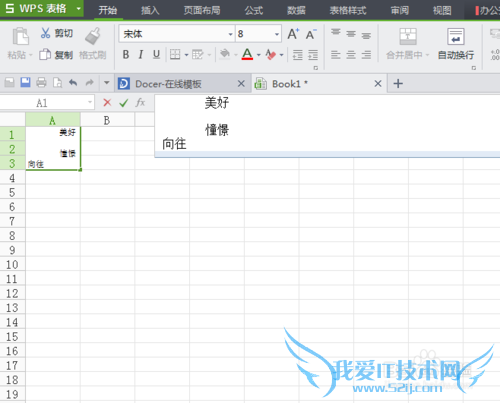Image resolution: width=500 pixels, height=403 pixels.
Task: Open the 插入 ribbon tab
Action: [x=150, y=10]
